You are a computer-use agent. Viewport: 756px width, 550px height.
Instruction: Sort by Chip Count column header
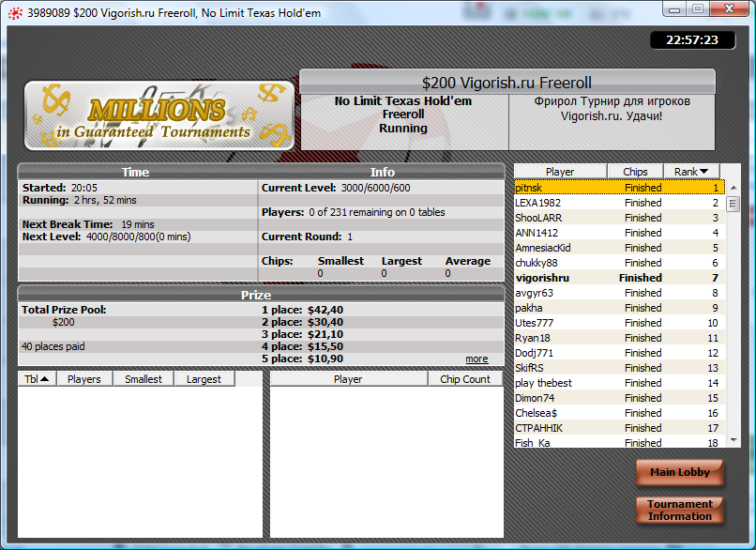[465, 379]
